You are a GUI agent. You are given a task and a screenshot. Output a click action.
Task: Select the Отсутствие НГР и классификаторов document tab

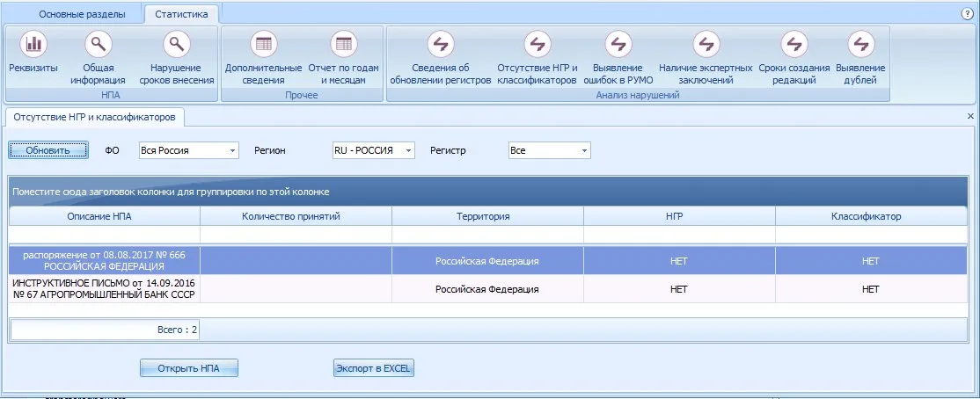coord(94,116)
